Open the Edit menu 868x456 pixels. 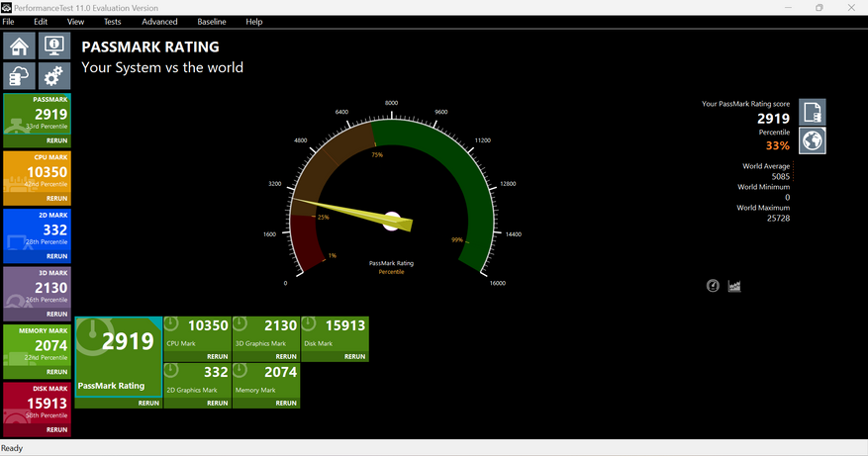pyautogui.click(x=41, y=22)
